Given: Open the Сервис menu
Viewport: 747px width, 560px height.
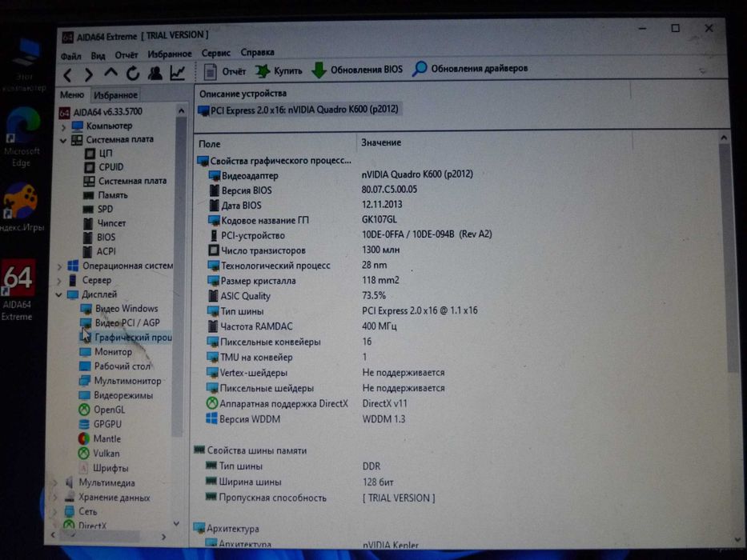Looking at the screenshot, I should point(216,53).
